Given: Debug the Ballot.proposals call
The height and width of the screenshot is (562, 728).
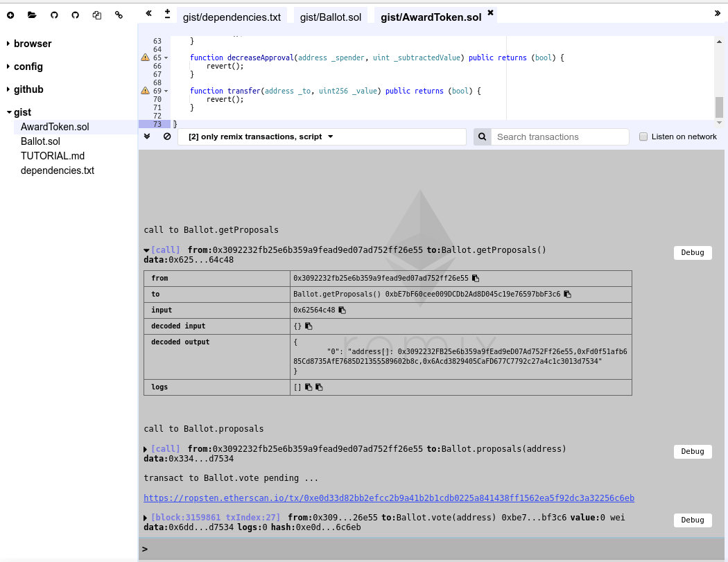Looking at the screenshot, I should coord(692,452).
